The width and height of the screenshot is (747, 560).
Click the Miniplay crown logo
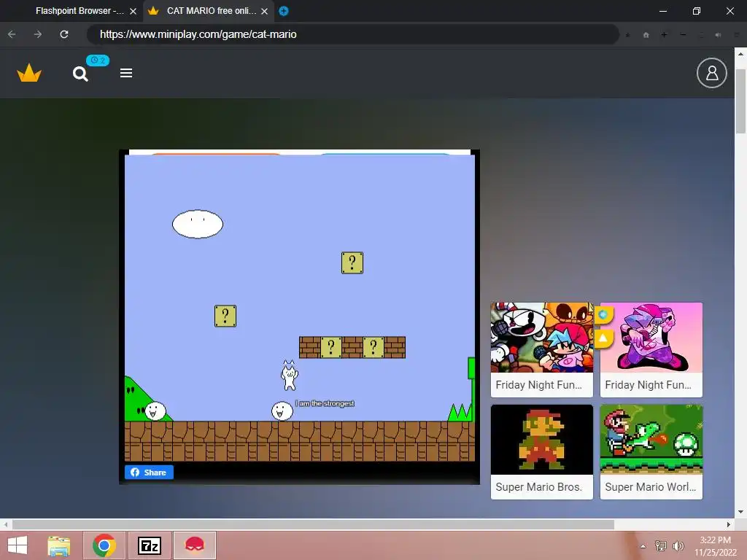[x=29, y=73]
